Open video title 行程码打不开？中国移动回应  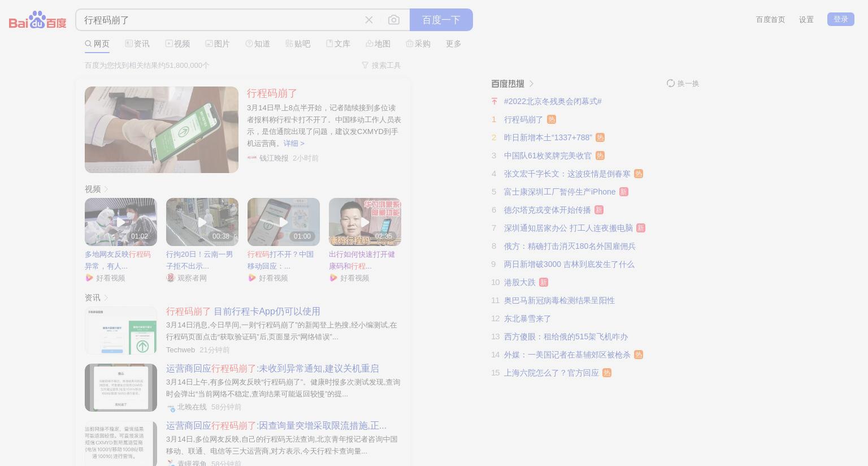280,260
